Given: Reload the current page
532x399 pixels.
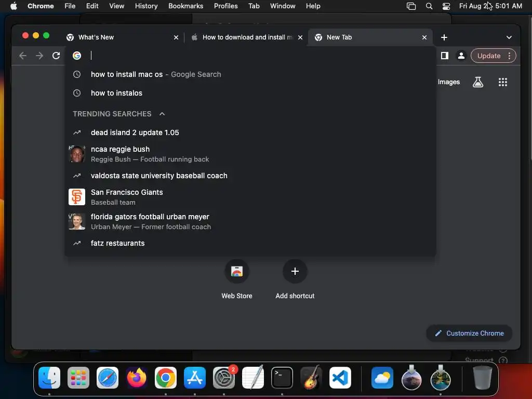Looking at the screenshot, I should pyautogui.click(x=56, y=56).
